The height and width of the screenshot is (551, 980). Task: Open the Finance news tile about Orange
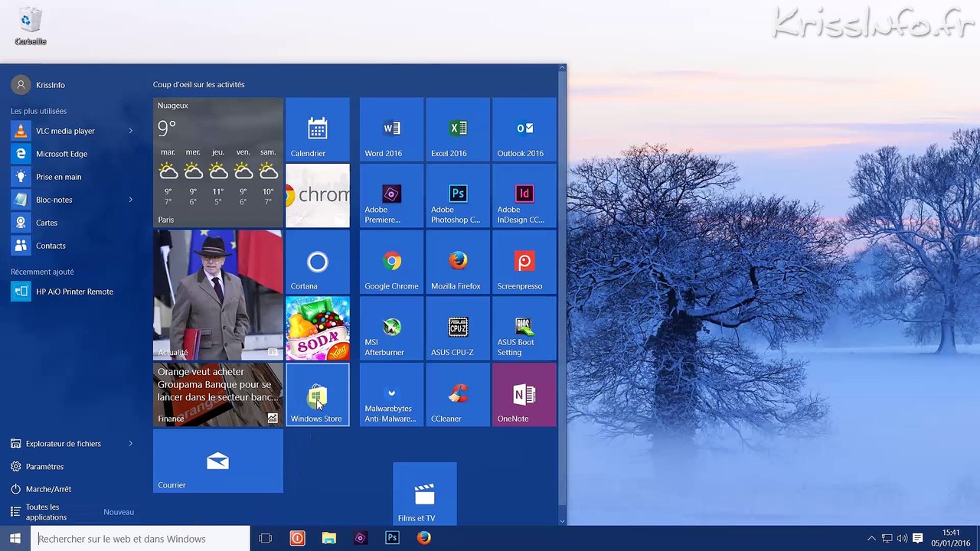(x=218, y=395)
